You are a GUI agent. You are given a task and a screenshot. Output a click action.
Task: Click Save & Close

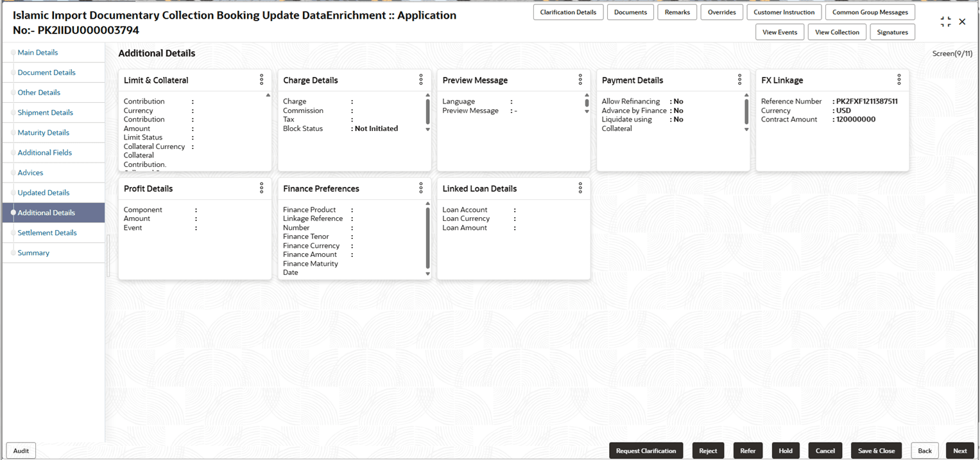(876, 451)
